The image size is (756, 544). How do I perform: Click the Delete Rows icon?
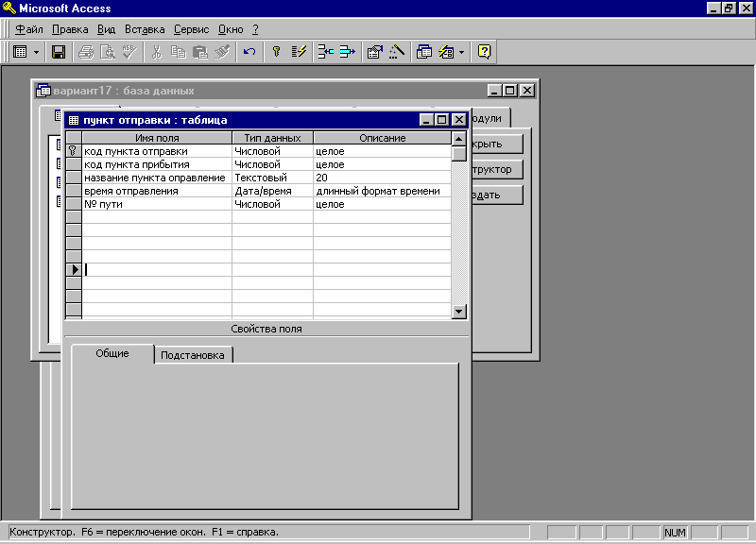point(347,52)
